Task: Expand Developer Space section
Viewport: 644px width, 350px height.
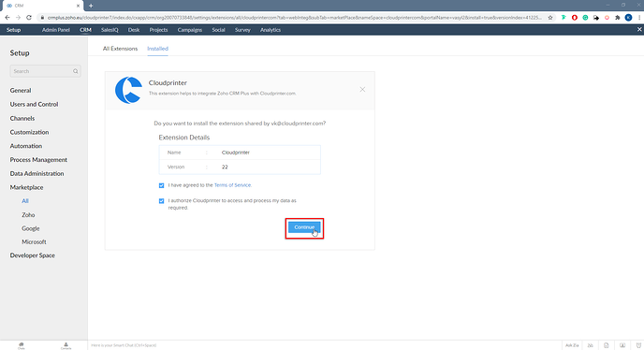Action: 33,255
